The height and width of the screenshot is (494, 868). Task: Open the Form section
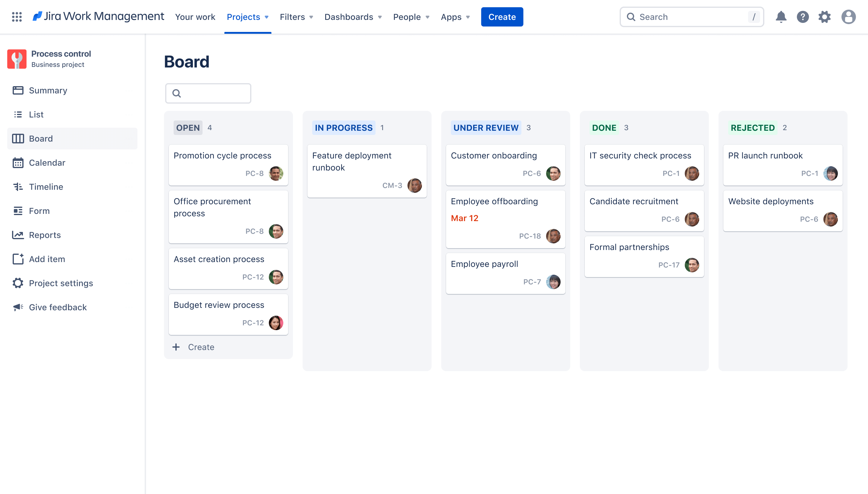(x=39, y=210)
